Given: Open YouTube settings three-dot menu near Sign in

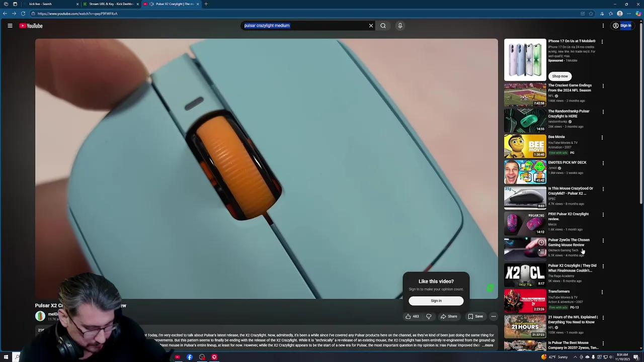Looking at the screenshot, I should click(603, 26).
